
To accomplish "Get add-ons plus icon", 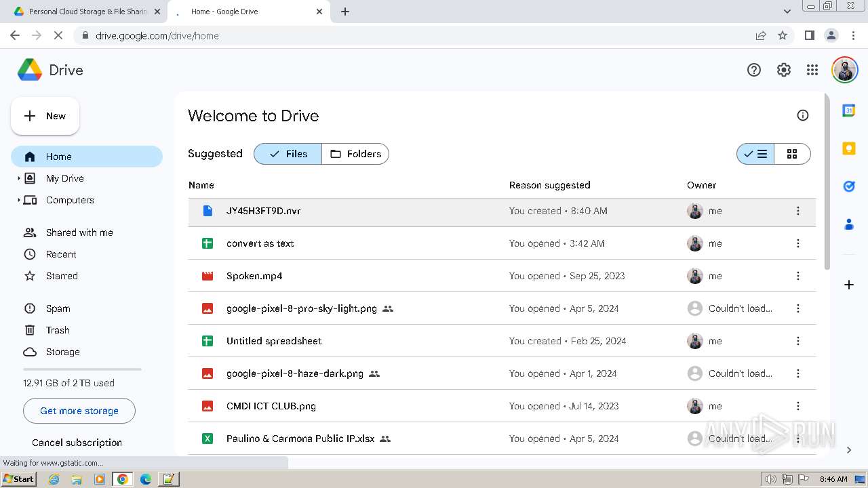I will tap(849, 285).
